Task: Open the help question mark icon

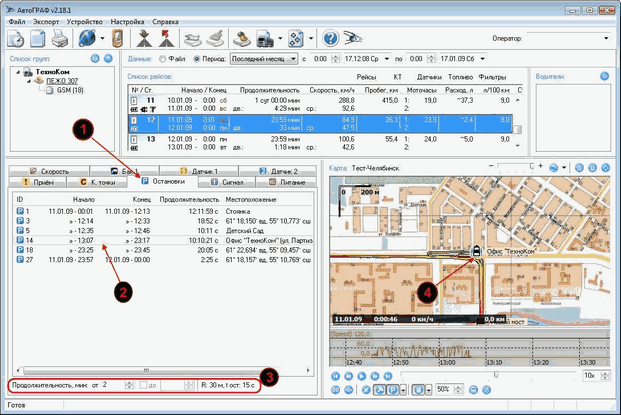Action: (x=330, y=38)
